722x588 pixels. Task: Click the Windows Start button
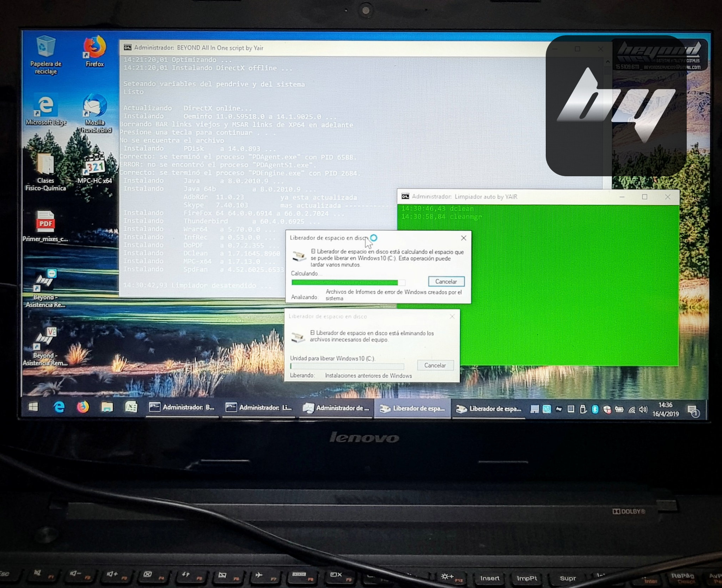pos(33,408)
